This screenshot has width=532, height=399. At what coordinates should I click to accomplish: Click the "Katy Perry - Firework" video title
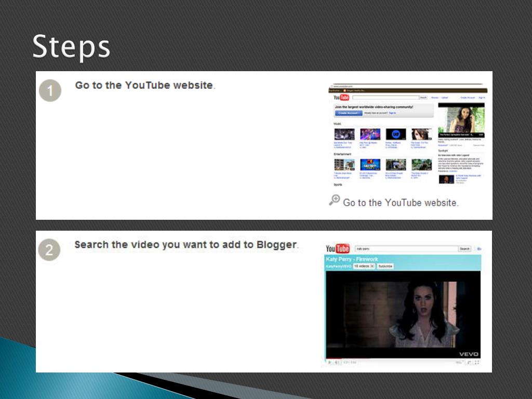352,259
